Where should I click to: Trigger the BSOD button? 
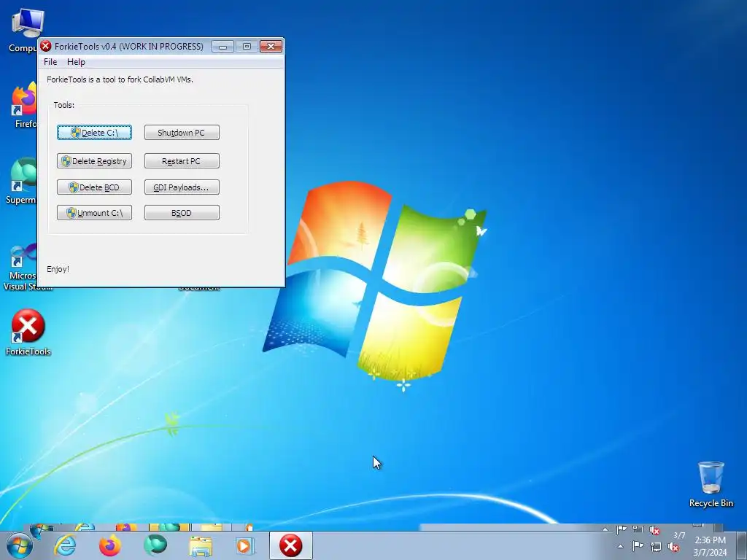point(182,213)
